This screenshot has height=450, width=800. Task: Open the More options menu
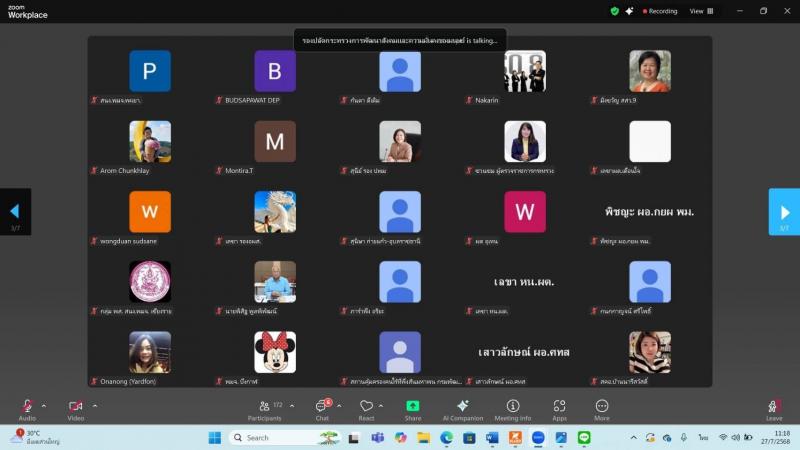pos(602,410)
